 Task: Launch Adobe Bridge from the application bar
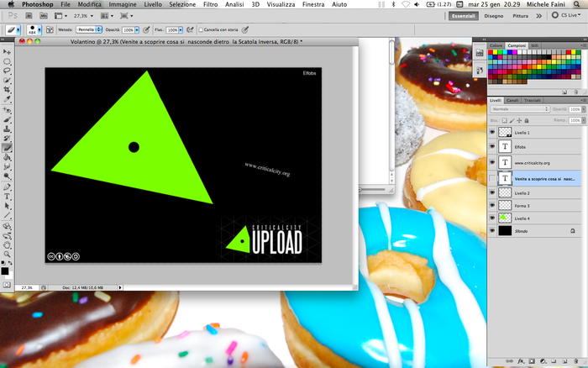point(29,16)
